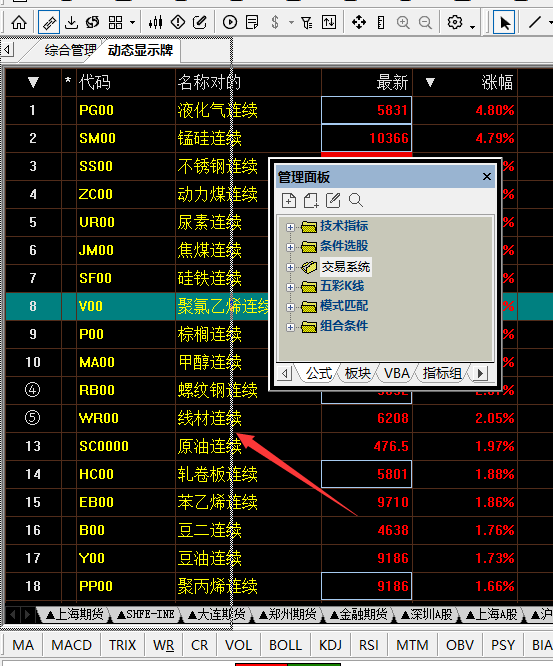This screenshot has height=666, width=553.
Task: Switch to the 金融期货 bottom tab
Action: click(359, 614)
